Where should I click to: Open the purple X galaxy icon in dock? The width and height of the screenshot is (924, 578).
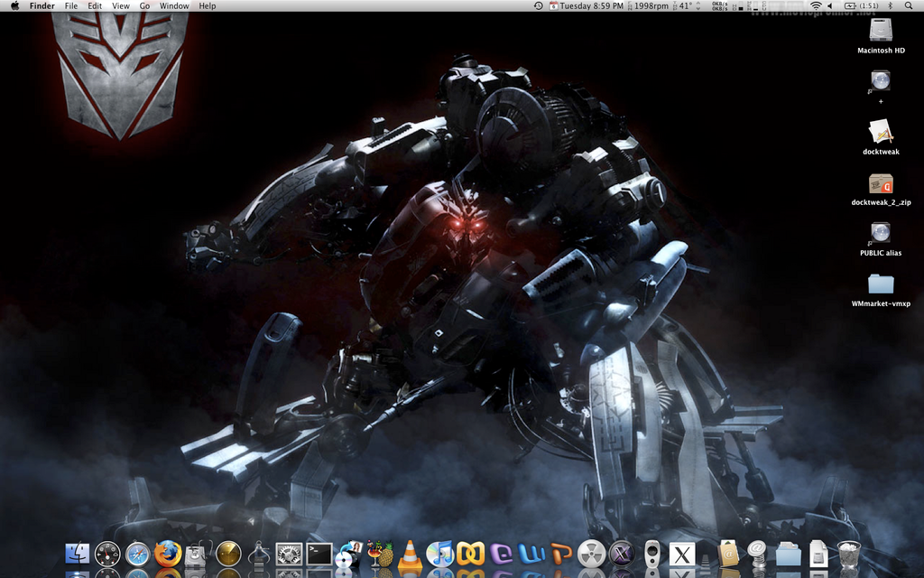click(622, 555)
